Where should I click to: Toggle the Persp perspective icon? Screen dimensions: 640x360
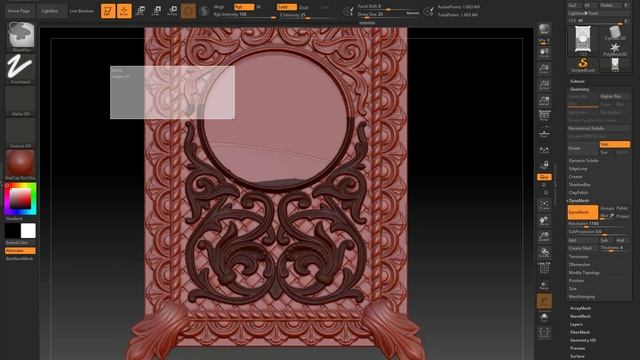[544, 116]
